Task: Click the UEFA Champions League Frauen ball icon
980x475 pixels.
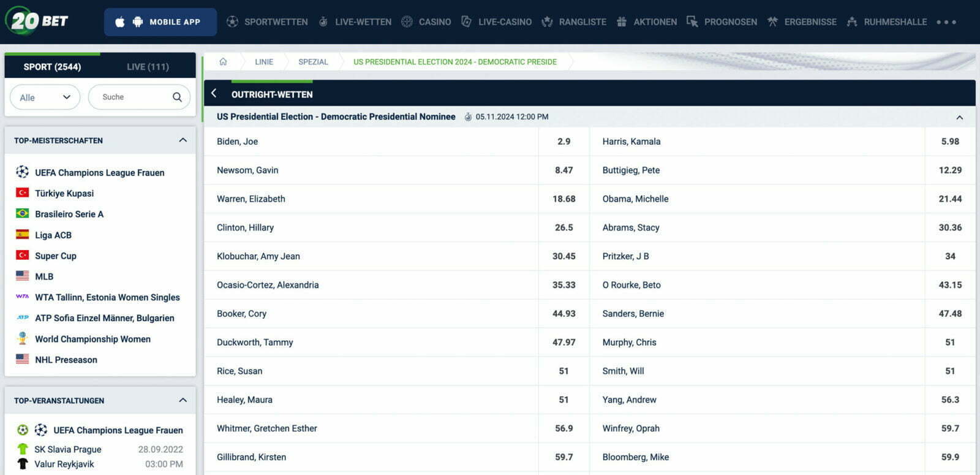Action: click(23, 172)
